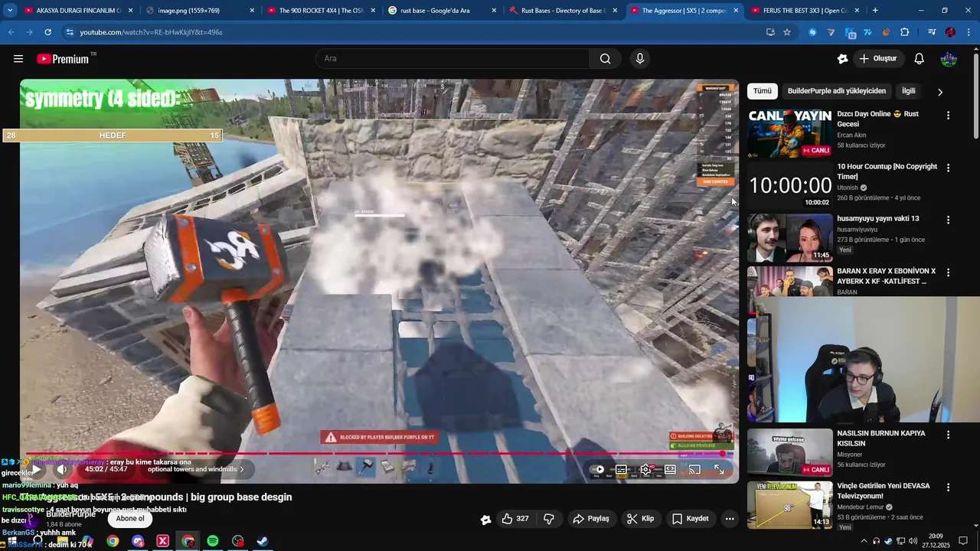The width and height of the screenshot is (980, 551).
Task: Open the YouTube account avatar menu
Action: (x=949, y=59)
